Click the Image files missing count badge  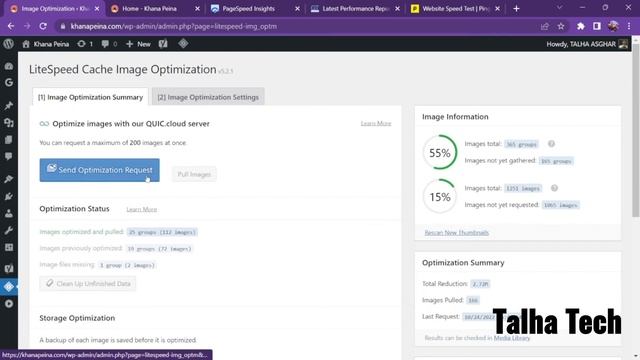[x=127, y=265]
